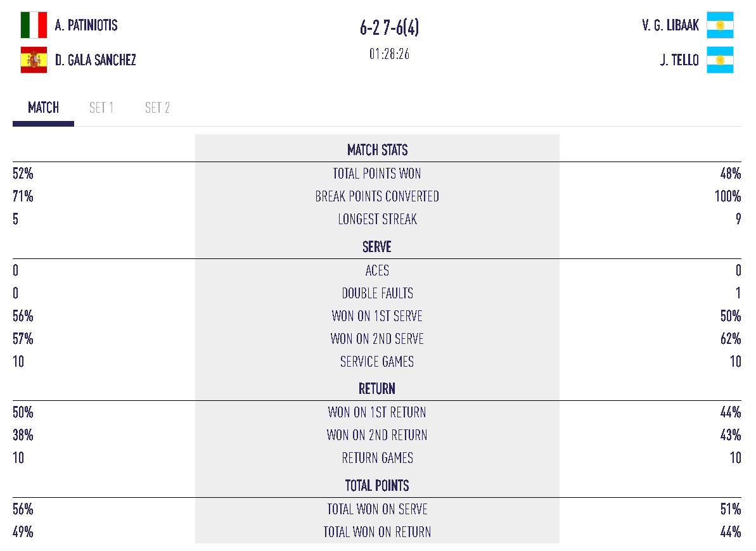Click the Argentine flag next to J. Tello
756x551 pixels.
click(x=720, y=60)
